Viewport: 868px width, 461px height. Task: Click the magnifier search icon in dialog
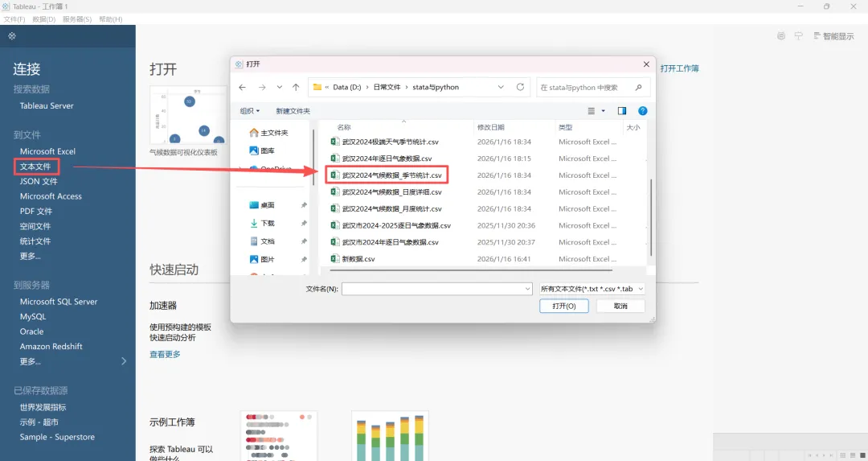tap(638, 87)
